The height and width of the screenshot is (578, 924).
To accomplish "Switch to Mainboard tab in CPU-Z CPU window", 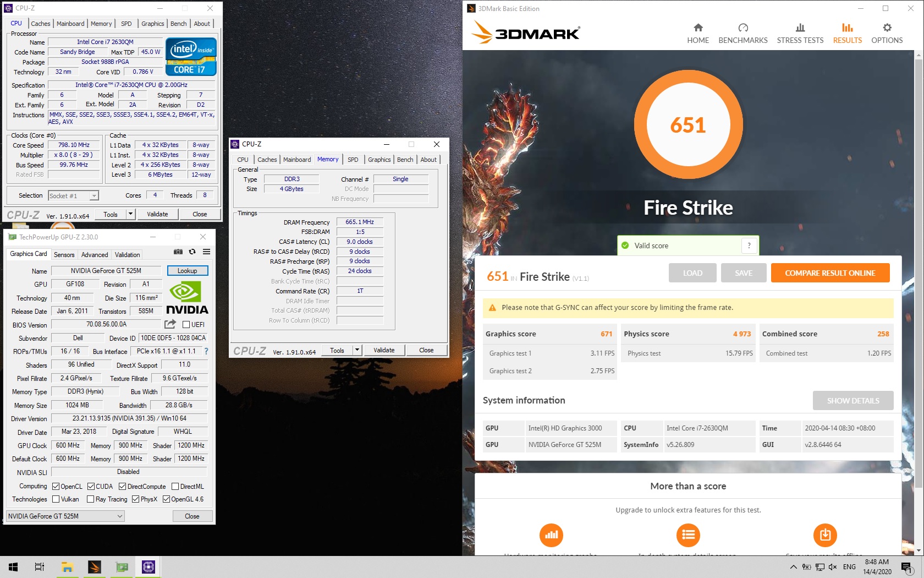I will click(70, 24).
